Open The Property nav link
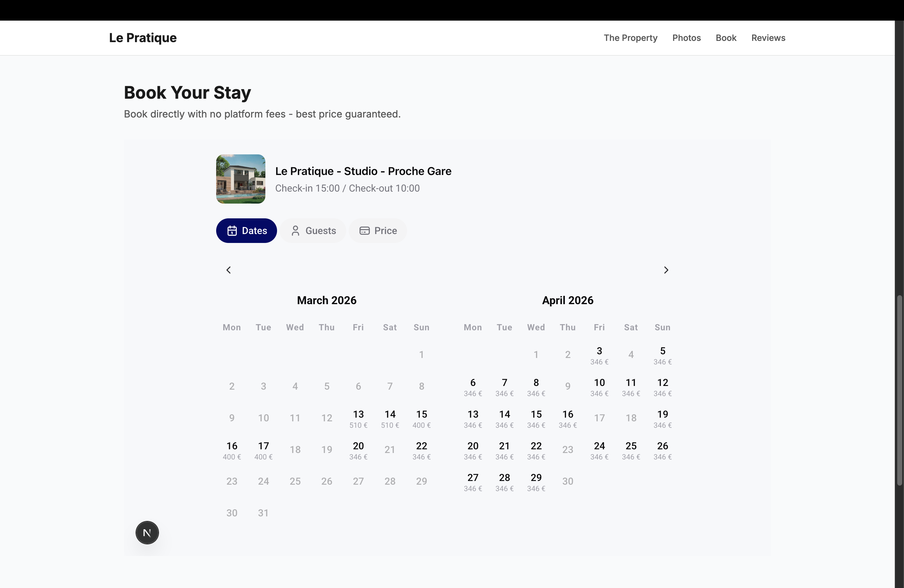 tap(631, 38)
